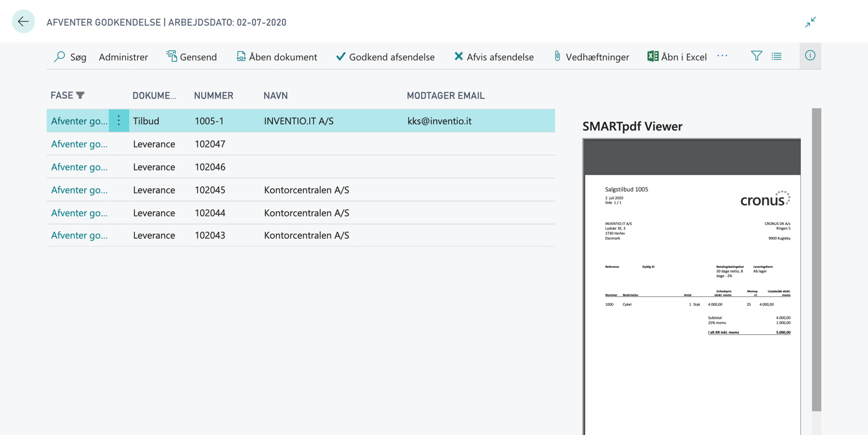Show more actions via the ellipsis
Viewport: 868px width, 435px height.
[x=722, y=56]
